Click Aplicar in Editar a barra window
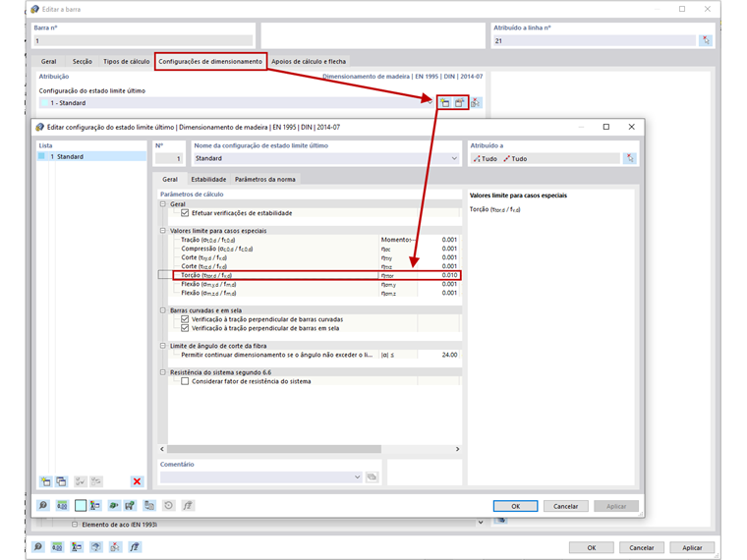 (692, 547)
